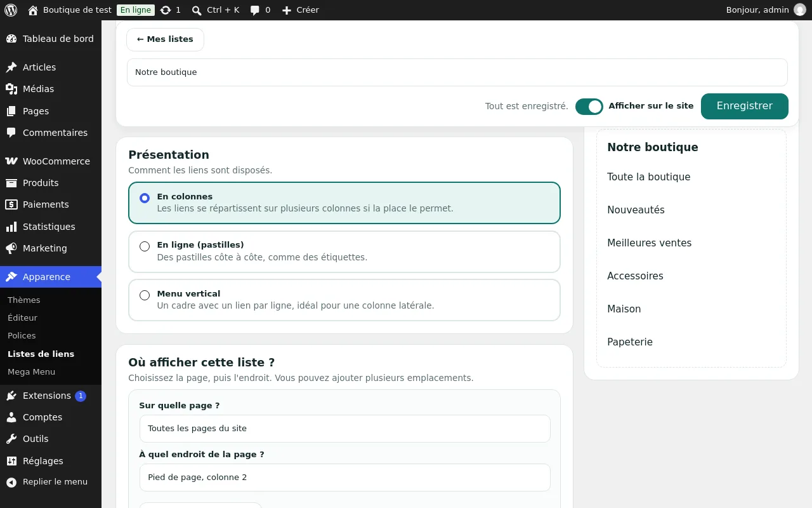This screenshot has width=812, height=508.
Task: Click the Extensions plug icon
Action: tap(11, 396)
